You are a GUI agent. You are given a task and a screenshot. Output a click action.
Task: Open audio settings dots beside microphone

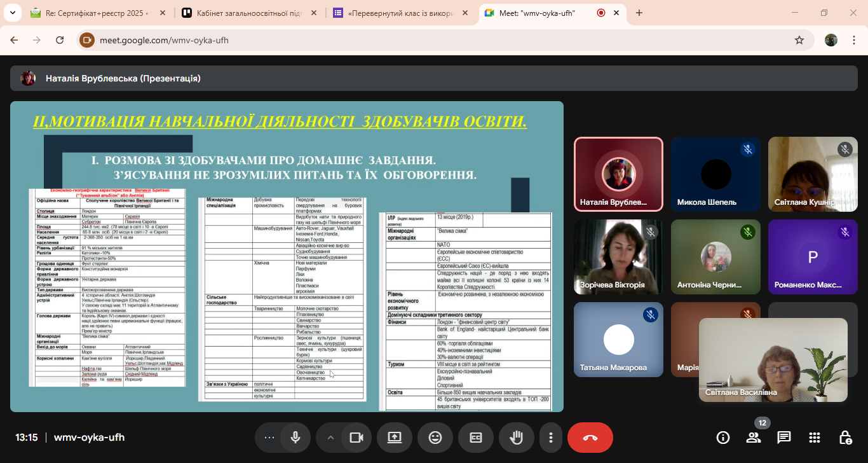[269, 438]
